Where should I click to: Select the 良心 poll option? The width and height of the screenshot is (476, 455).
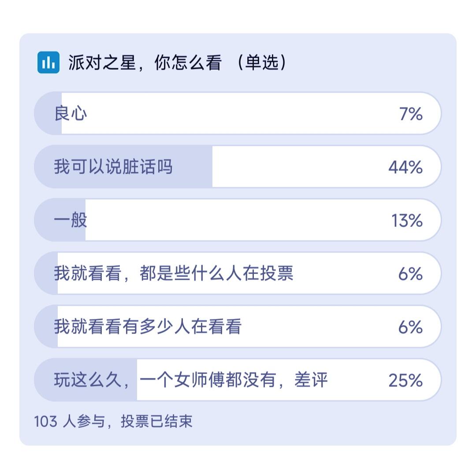coord(238,113)
